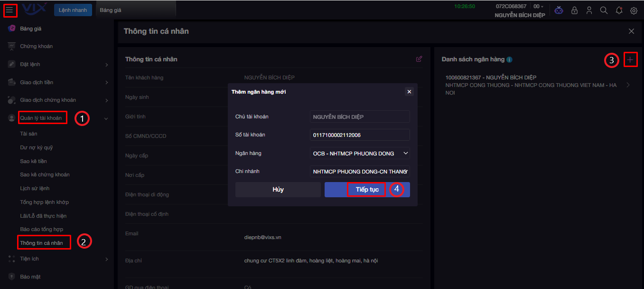Click the edit pencil icon in Thông tin cá nhân
This screenshot has width=644, height=289.
[419, 59]
